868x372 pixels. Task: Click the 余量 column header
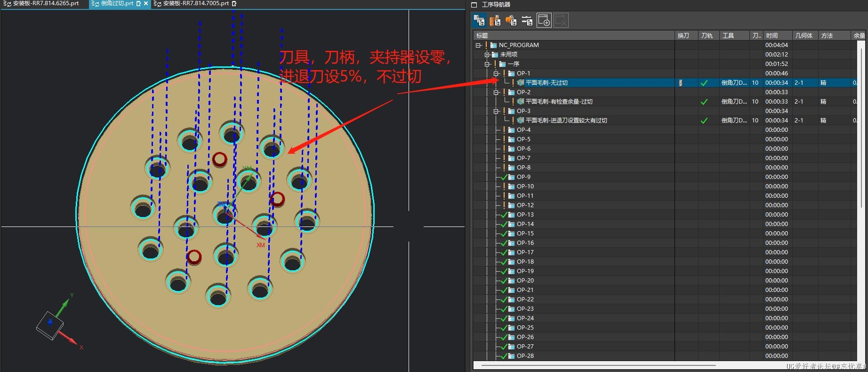tap(859, 36)
